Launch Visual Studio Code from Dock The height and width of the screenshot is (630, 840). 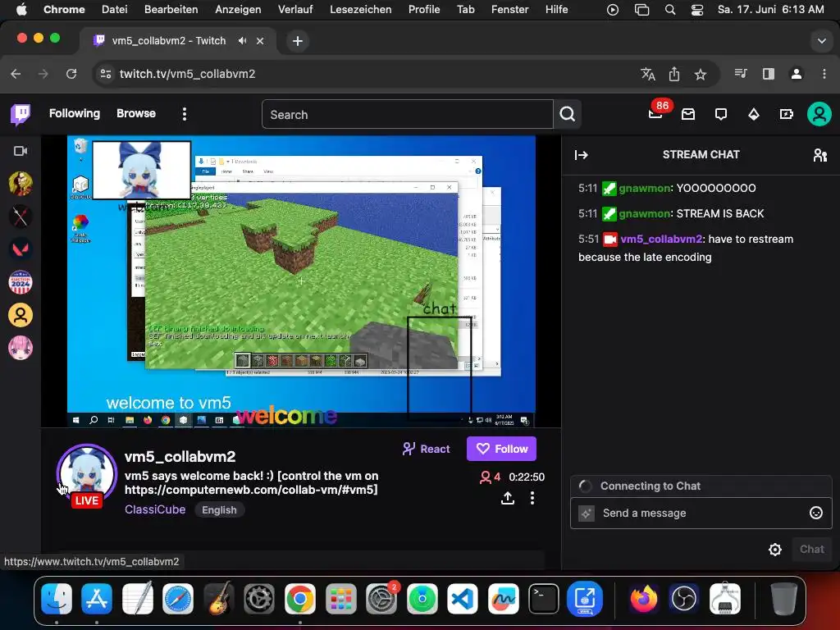coord(463,598)
